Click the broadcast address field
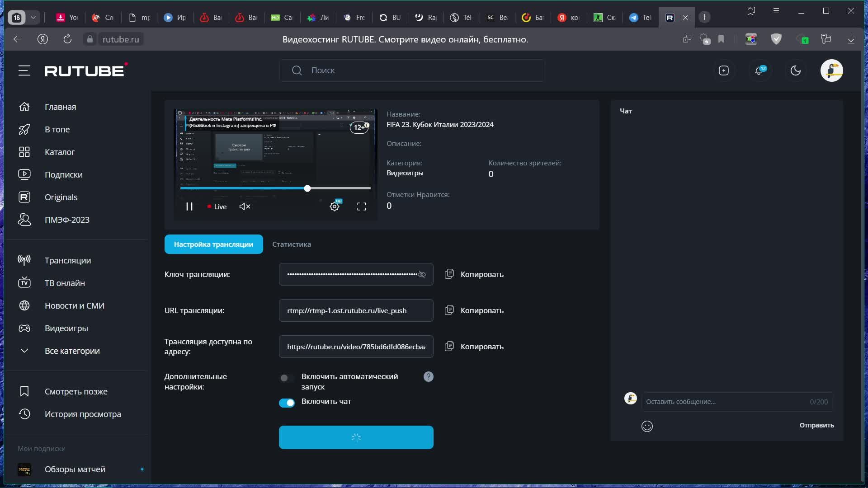This screenshot has height=488, width=868. [x=356, y=347]
